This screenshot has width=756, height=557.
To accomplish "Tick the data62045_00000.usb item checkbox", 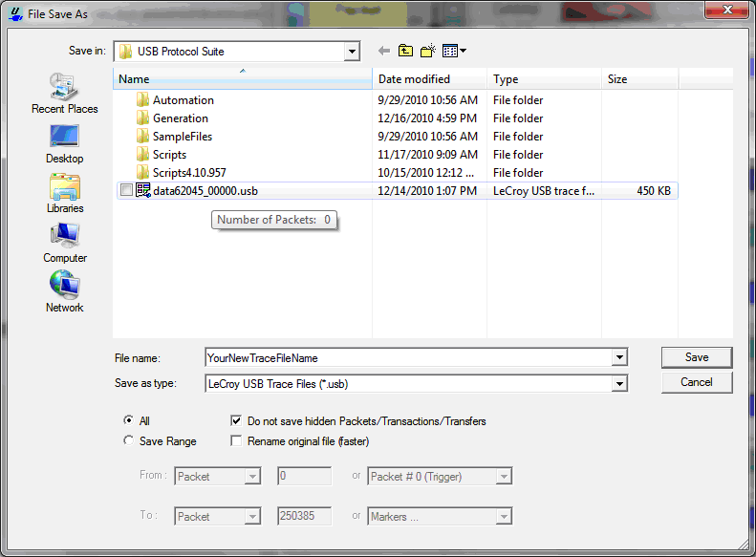I will coord(126,190).
